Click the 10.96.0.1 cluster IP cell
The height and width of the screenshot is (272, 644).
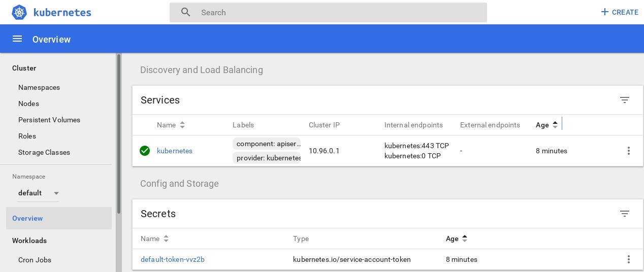(324, 151)
